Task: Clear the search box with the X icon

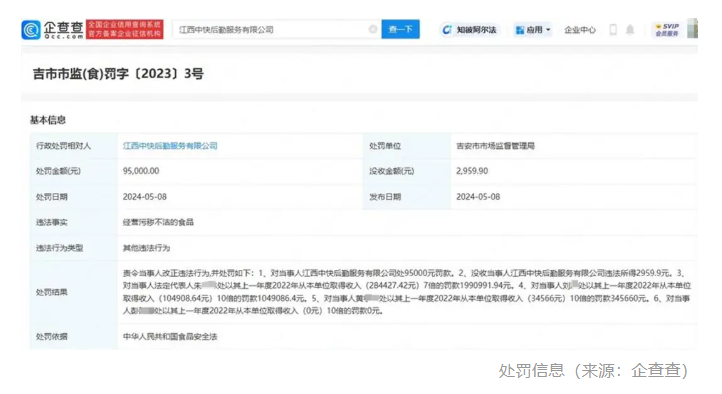Action: point(373,29)
